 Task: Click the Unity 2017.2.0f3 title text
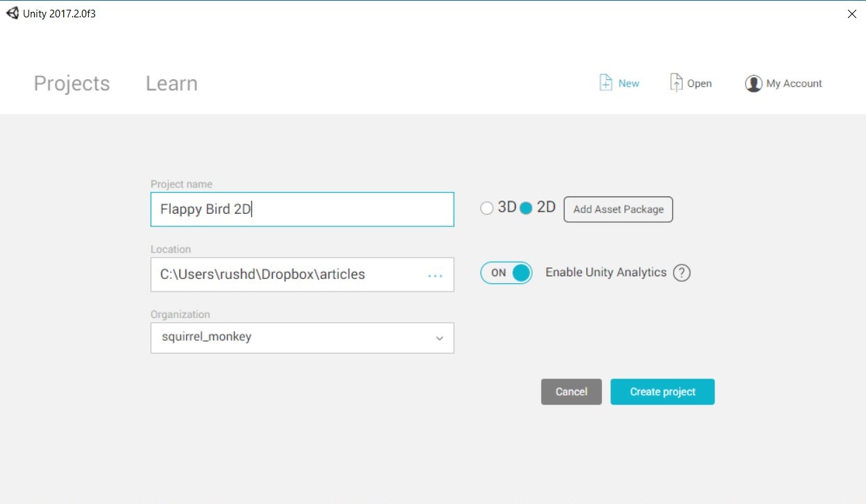pyautogui.click(x=59, y=14)
